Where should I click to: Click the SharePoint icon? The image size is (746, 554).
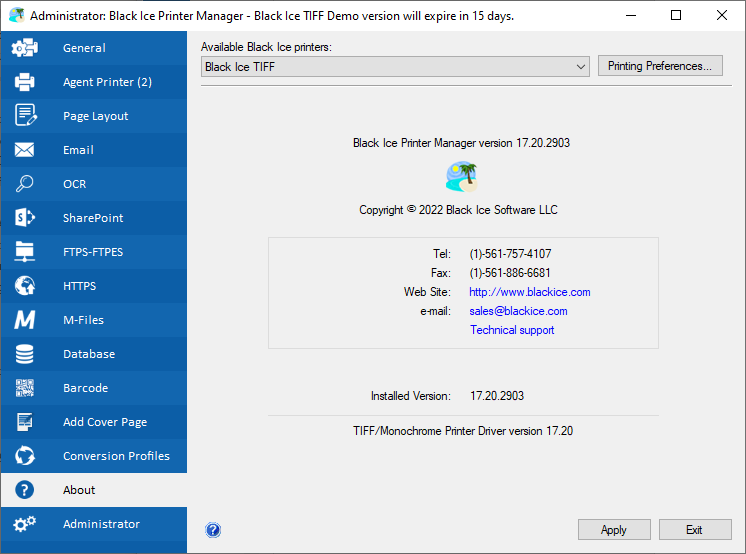(25, 218)
